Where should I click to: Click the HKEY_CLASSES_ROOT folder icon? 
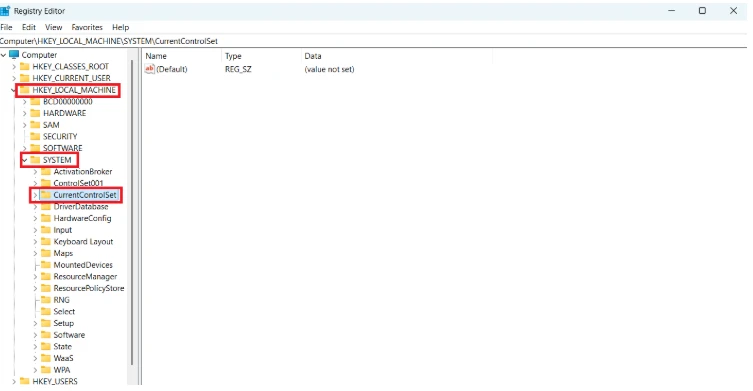(24, 66)
